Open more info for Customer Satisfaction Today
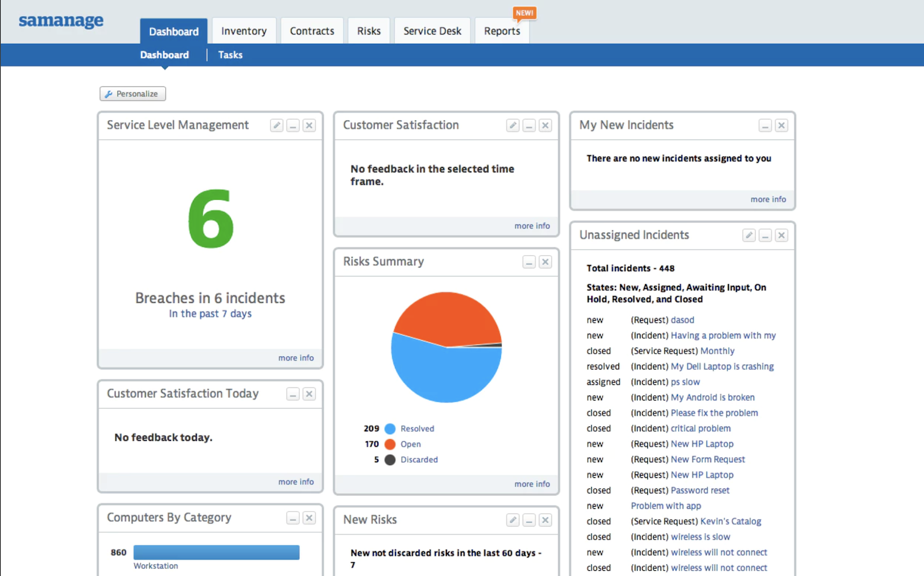 point(296,481)
